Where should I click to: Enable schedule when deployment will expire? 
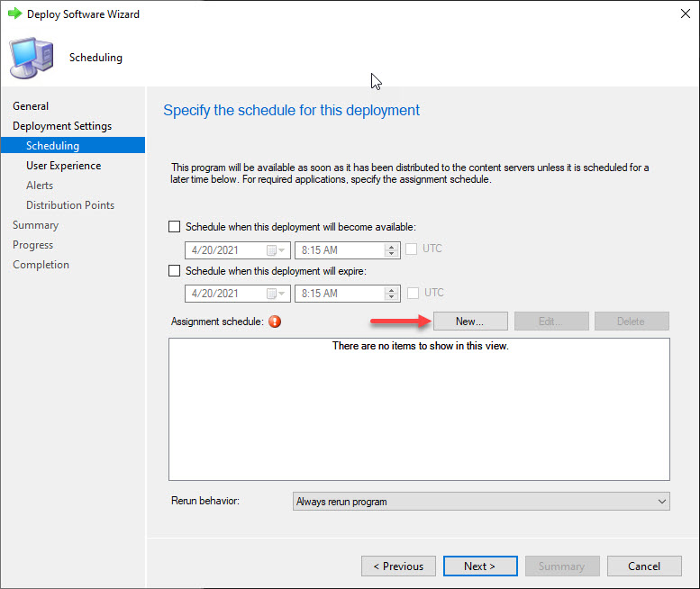(x=175, y=271)
